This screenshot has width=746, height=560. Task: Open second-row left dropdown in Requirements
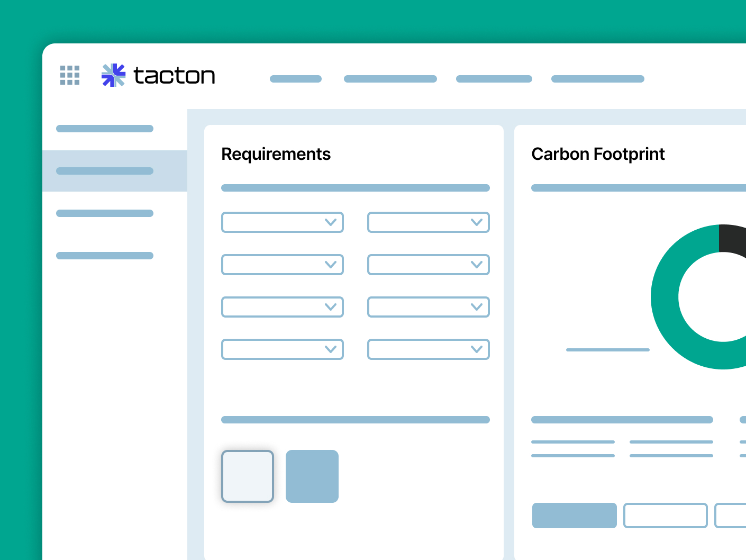[x=282, y=265]
